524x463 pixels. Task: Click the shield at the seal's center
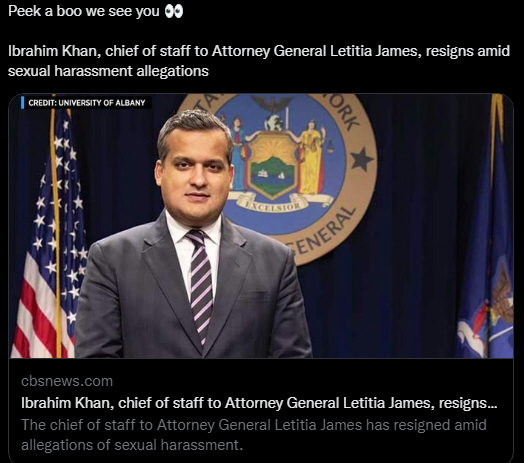(x=273, y=165)
